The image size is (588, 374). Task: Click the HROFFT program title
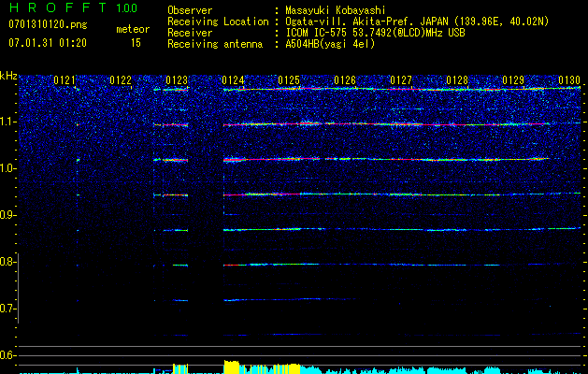click(x=58, y=7)
